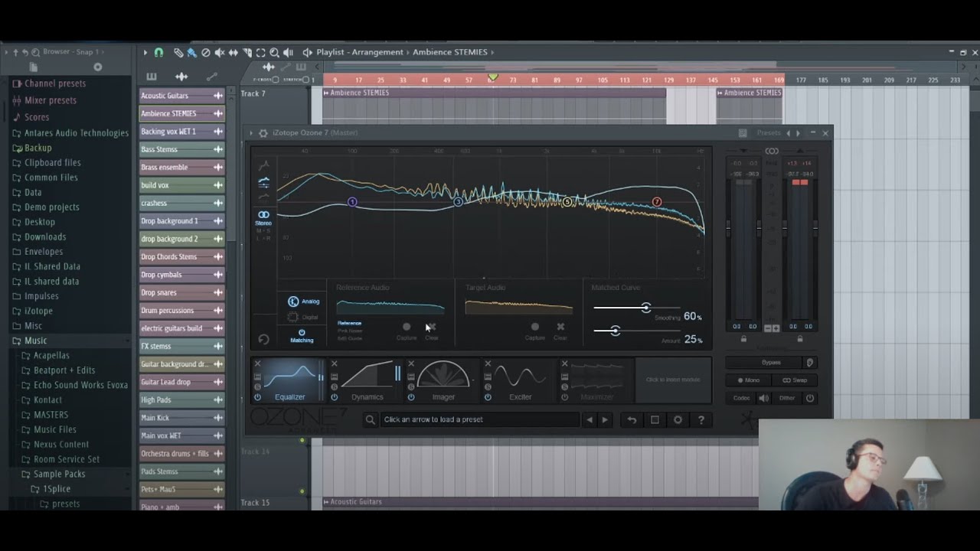Open iZotope Ozone plugin gear menu
This screenshot has width=980, height=551.
pyautogui.click(x=263, y=133)
